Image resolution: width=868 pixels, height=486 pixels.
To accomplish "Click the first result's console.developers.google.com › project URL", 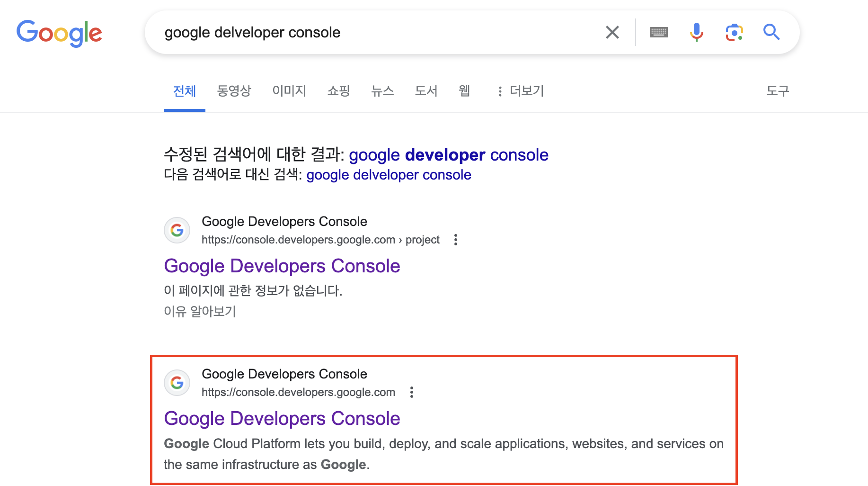I will [320, 240].
